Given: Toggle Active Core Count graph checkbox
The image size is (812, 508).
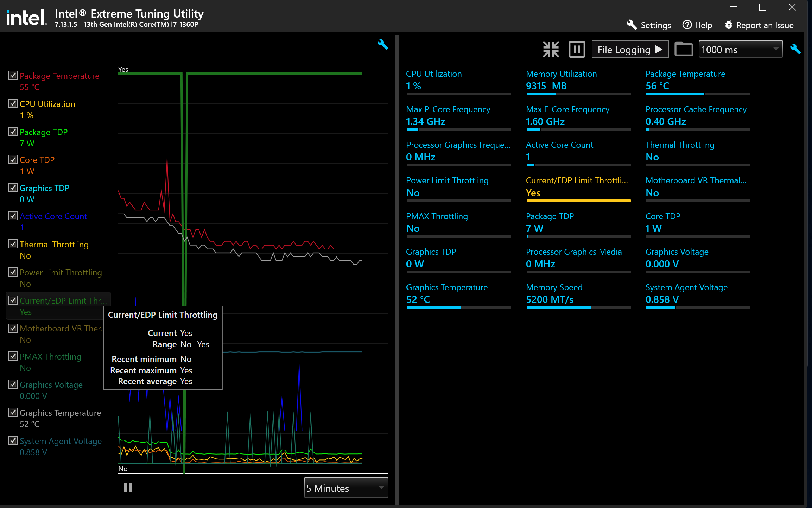Looking at the screenshot, I should pyautogui.click(x=13, y=216).
